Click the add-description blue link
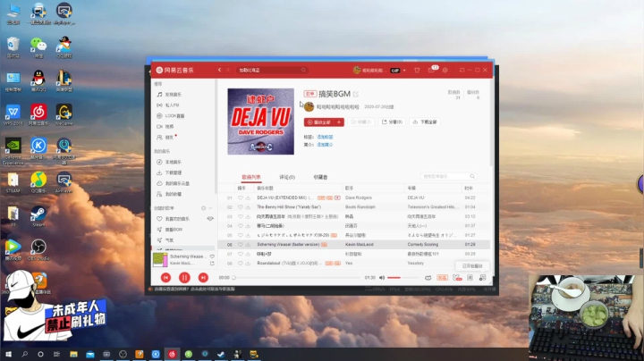The width and height of the screenshot is (644, 361). click(x=325, y=145)
